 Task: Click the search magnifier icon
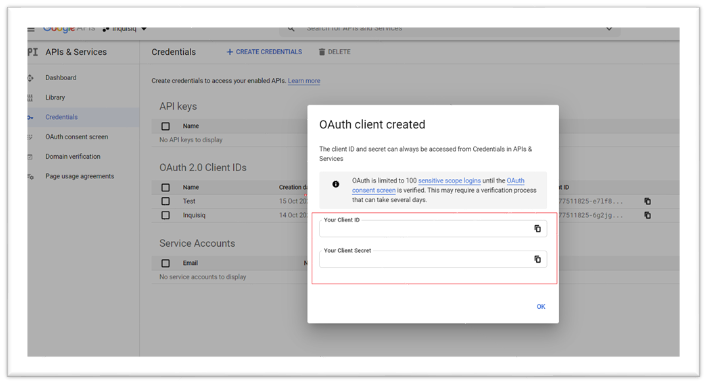pos(291,29)
